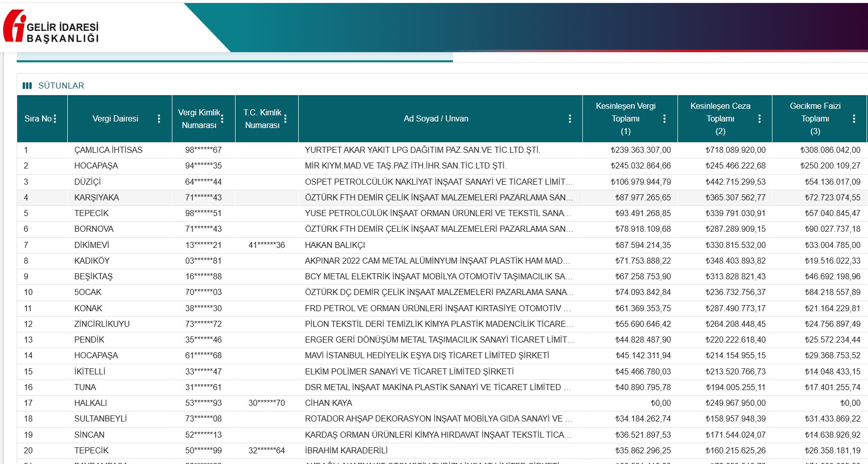This screenshot has height=464, width=868.
Task: Click the Gelir İdaresi Başkanlığı logo
Action: pos(51,26)
